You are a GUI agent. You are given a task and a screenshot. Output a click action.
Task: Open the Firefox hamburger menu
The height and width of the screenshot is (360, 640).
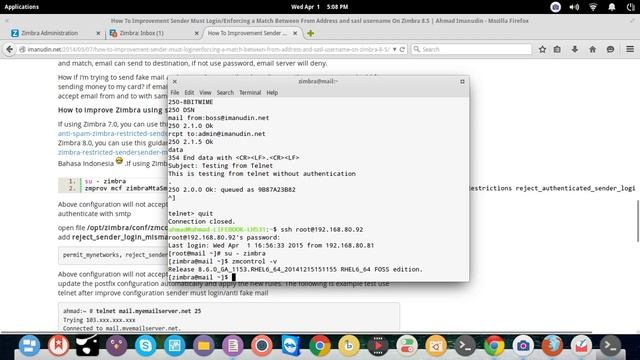630,49
